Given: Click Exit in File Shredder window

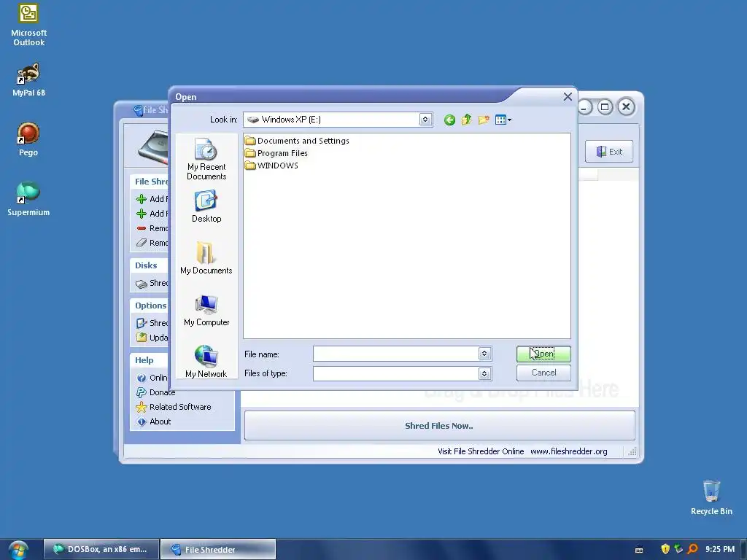Looking at the screenshot, I should [609, 152].
